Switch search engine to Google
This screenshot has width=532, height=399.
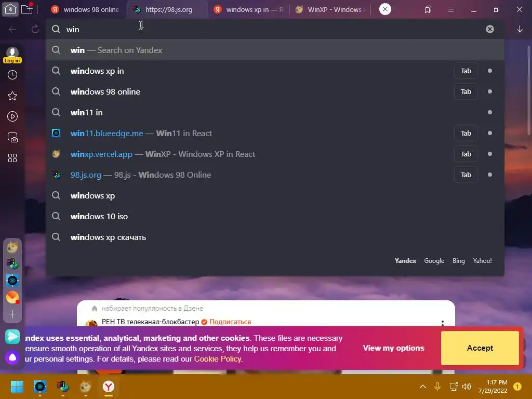[434, 261]
